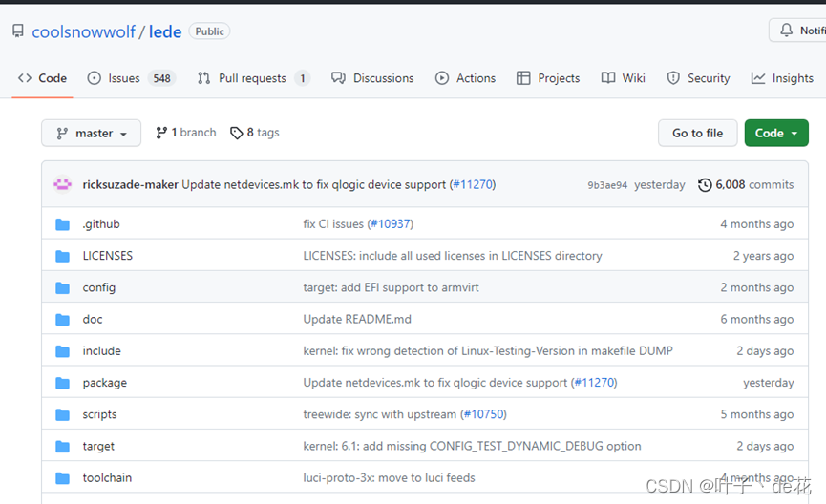Open the Linux-Testing-Version detection commit
Screen dimensions: 826x504
click(x=488, y=350)
